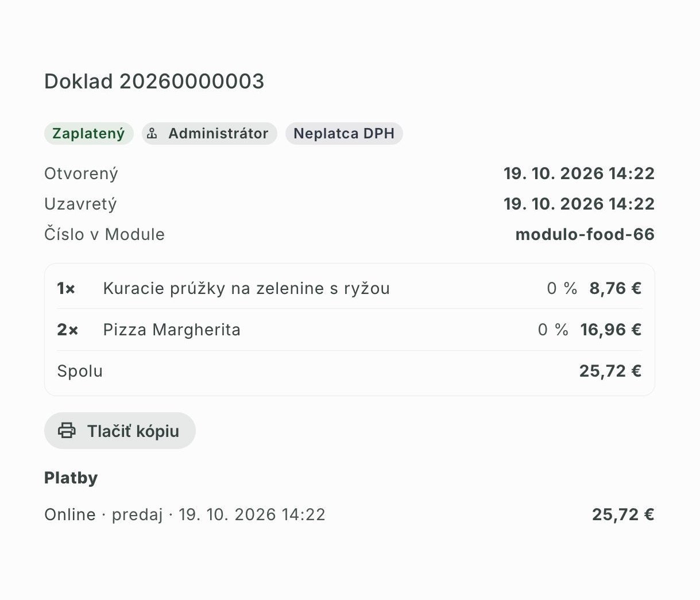Click the printer icon in Tlačiť kópiu
This screenshot has width=700, height=600.
pos(67,431)
